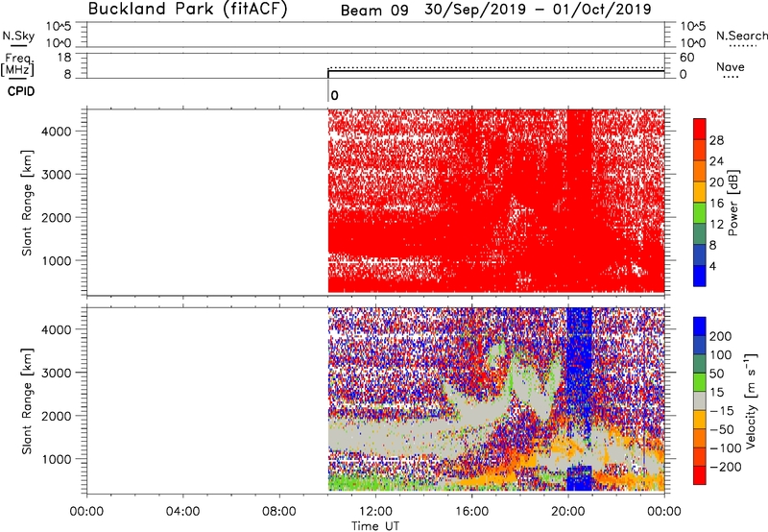Viewport: 768px width, 532px height.
Task: Click the 'Nave' legend label
Action: click(x=731, y=66)
